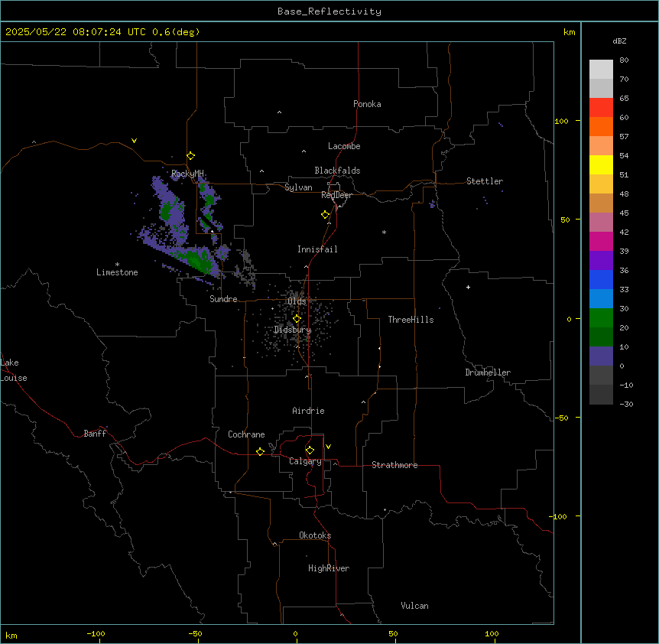Click the RedDeer city label

pos(336,195)
